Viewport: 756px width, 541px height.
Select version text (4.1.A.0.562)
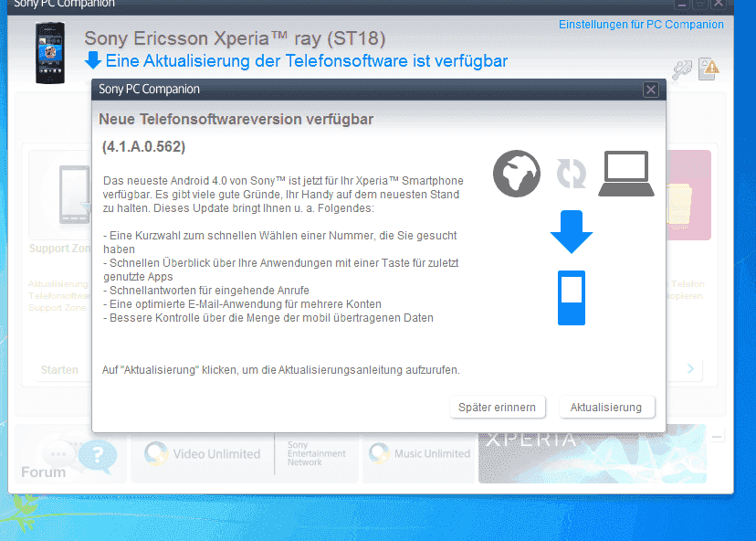pos(143,147)
